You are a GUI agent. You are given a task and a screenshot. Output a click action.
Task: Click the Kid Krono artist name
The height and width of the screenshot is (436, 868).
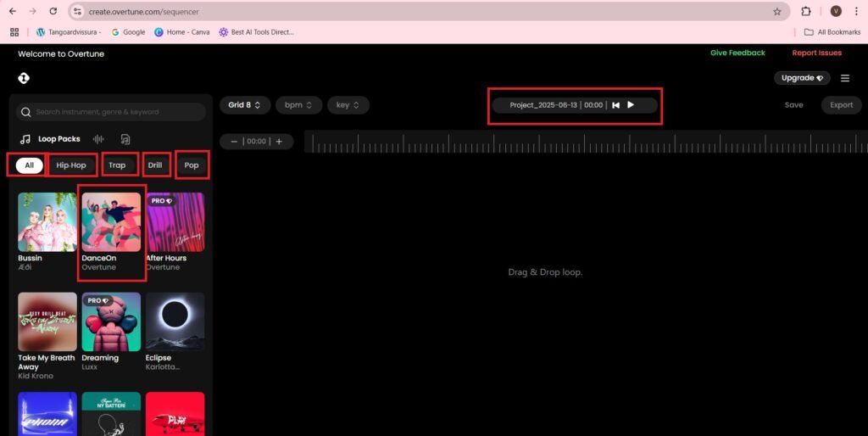(x=36, y=376)
